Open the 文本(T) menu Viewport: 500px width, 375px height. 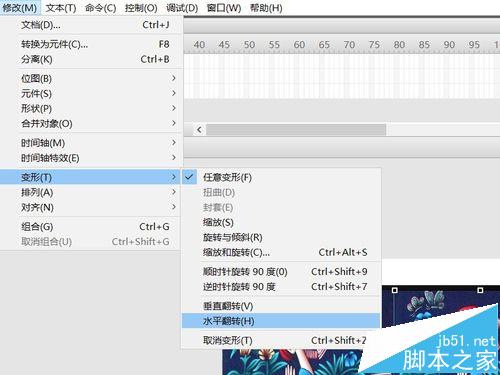(61, 8)
